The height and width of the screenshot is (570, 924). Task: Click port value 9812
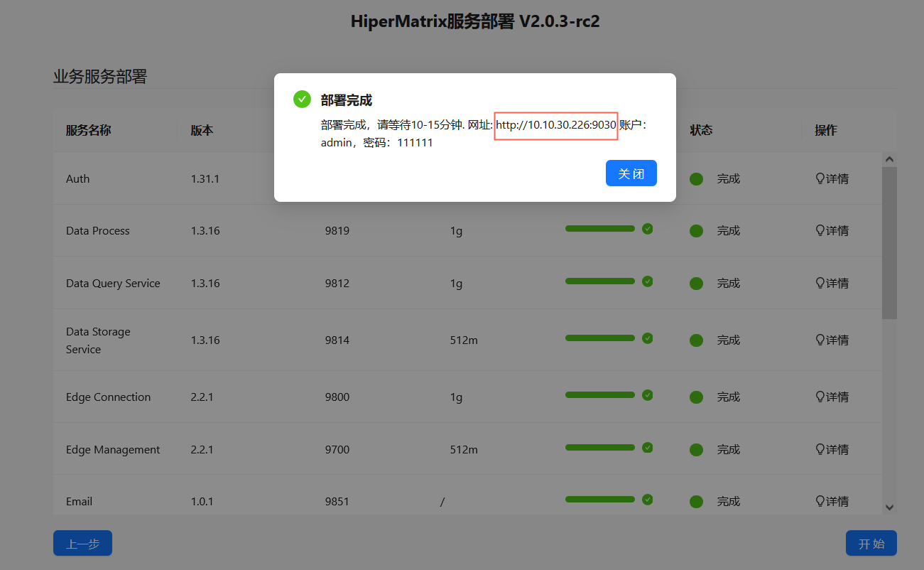coord(337,284)
